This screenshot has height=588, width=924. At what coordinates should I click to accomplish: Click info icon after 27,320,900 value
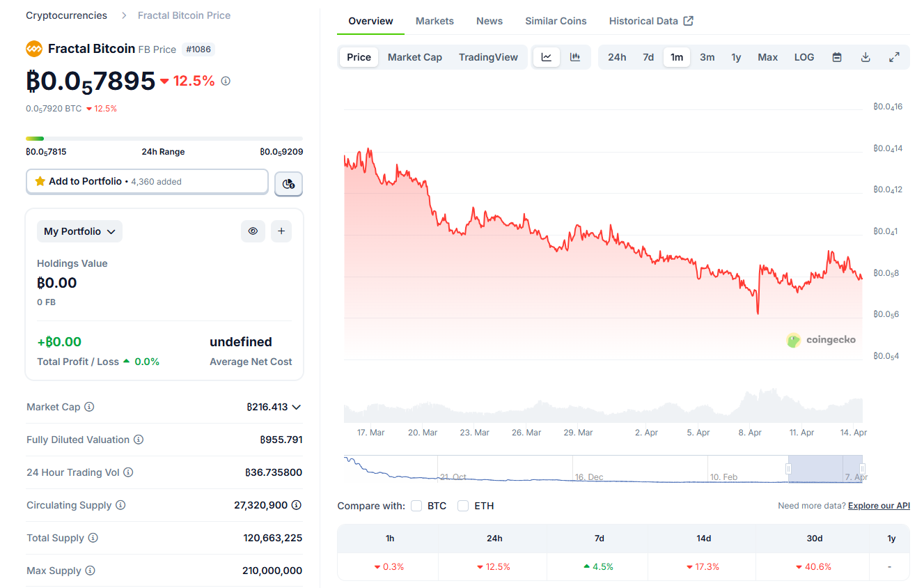pos(297,505)
